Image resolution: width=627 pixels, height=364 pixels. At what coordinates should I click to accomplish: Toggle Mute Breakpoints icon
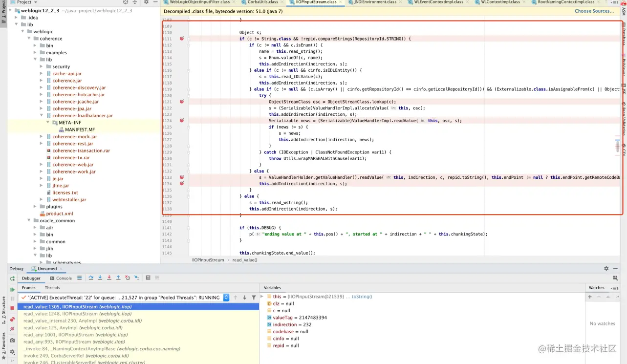click(12, 328)
